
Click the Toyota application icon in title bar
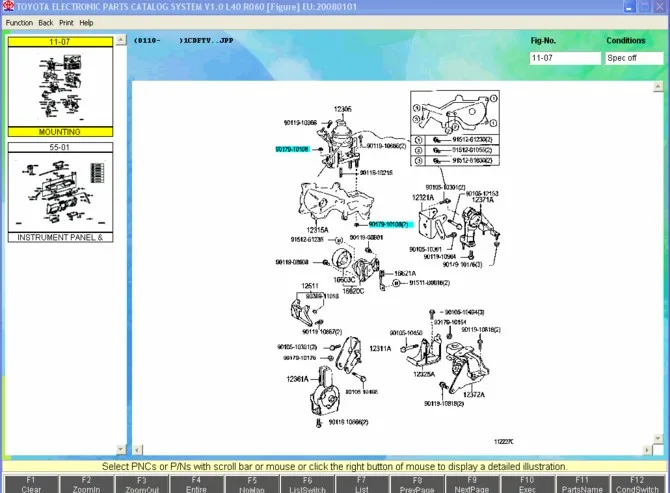8,6
